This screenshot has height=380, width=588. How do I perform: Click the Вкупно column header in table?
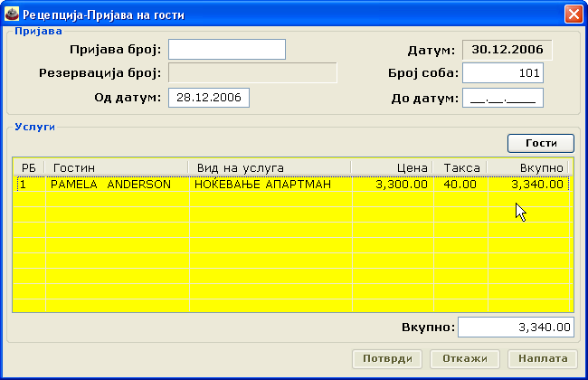pyautogui.click(x=526, y=168)
